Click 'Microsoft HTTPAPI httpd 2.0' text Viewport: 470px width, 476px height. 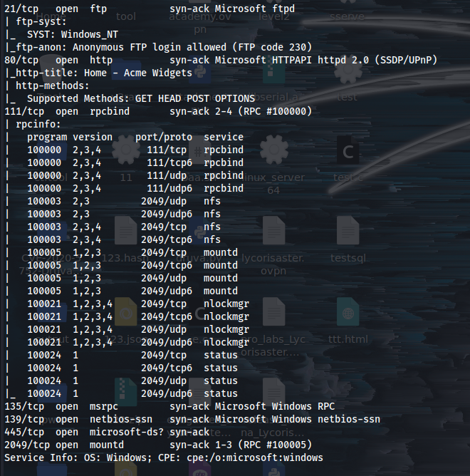tap(292, 60)
